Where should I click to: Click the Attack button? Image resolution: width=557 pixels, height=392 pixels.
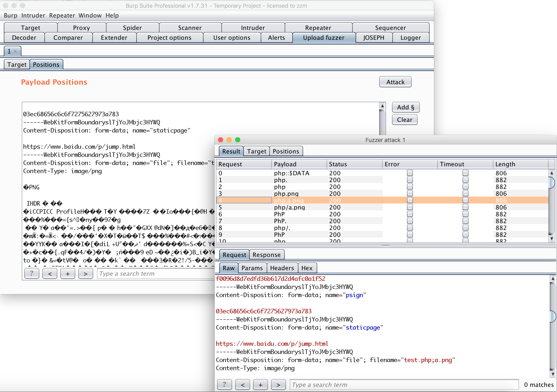click(x=395, y=82)
